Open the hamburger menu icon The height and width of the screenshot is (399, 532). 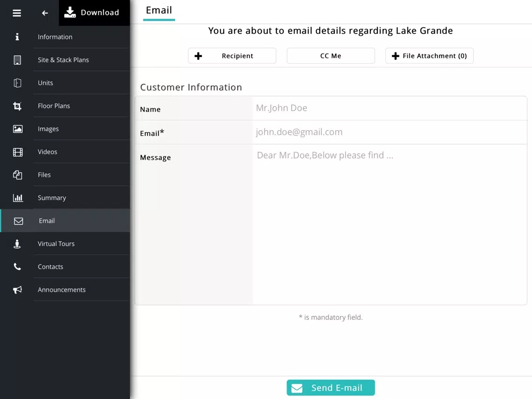click(x=17, y=13)
